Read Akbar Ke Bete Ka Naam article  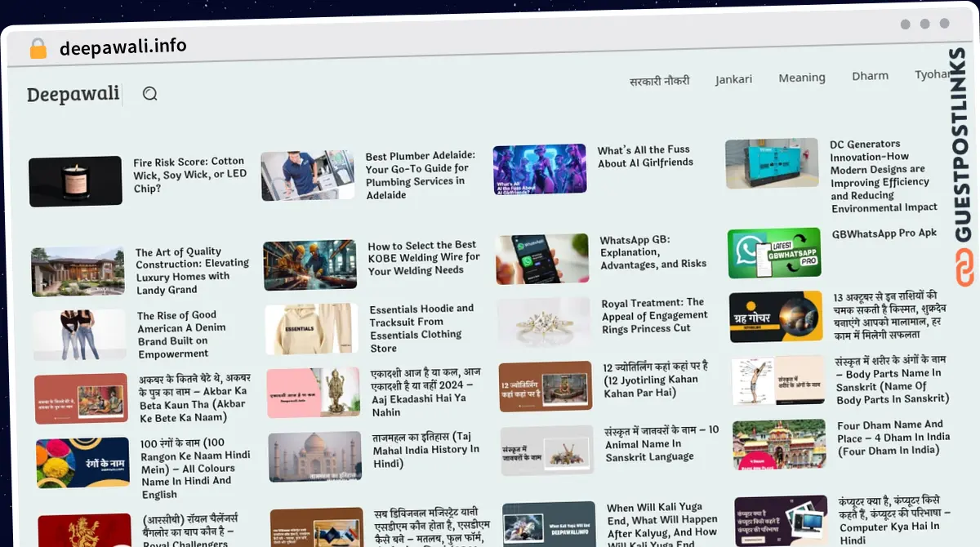pos(194,398)
